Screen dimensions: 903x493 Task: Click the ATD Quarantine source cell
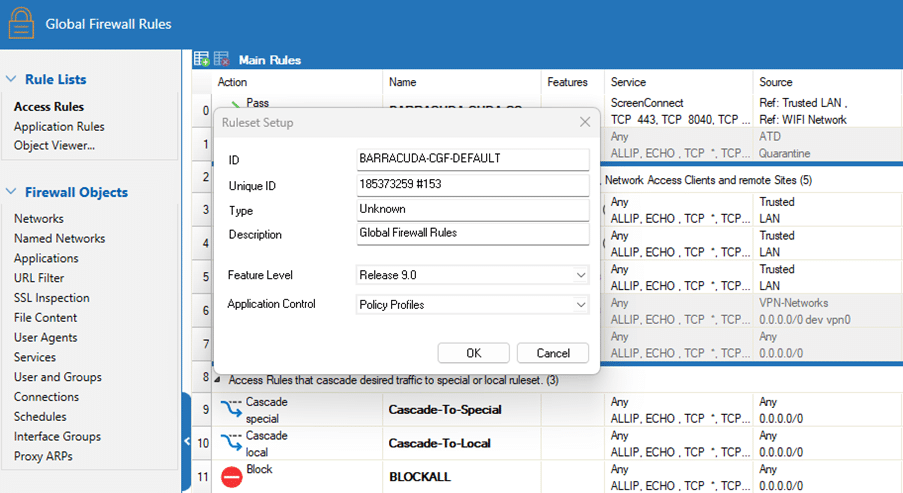pyautogui.click(x=828, y=145)
